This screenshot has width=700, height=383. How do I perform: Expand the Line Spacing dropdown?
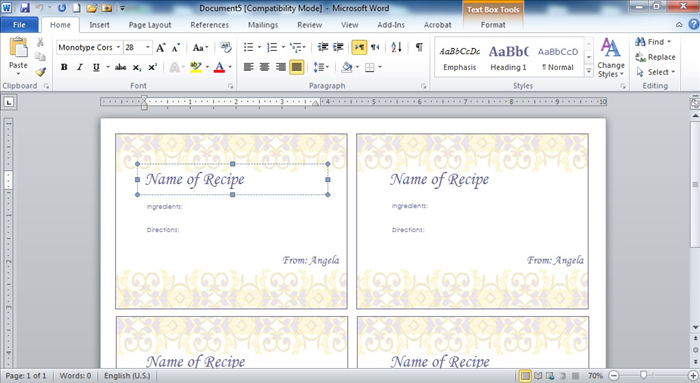tap(321, 67)
